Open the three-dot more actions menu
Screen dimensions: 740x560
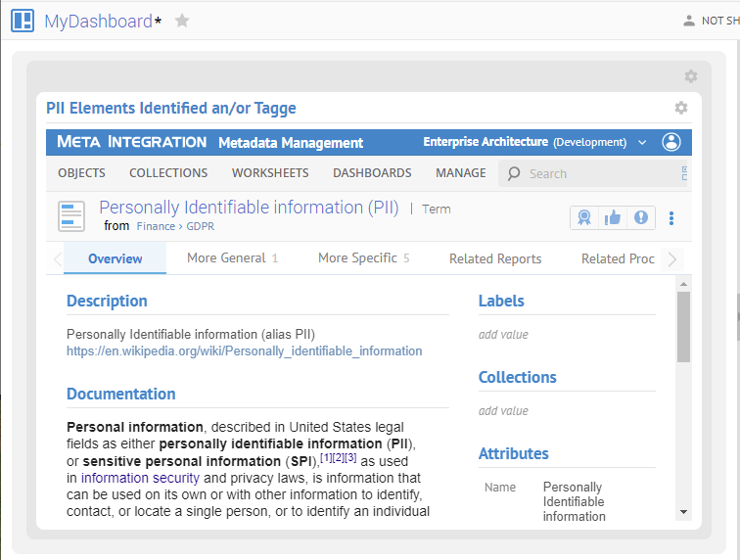671,217
